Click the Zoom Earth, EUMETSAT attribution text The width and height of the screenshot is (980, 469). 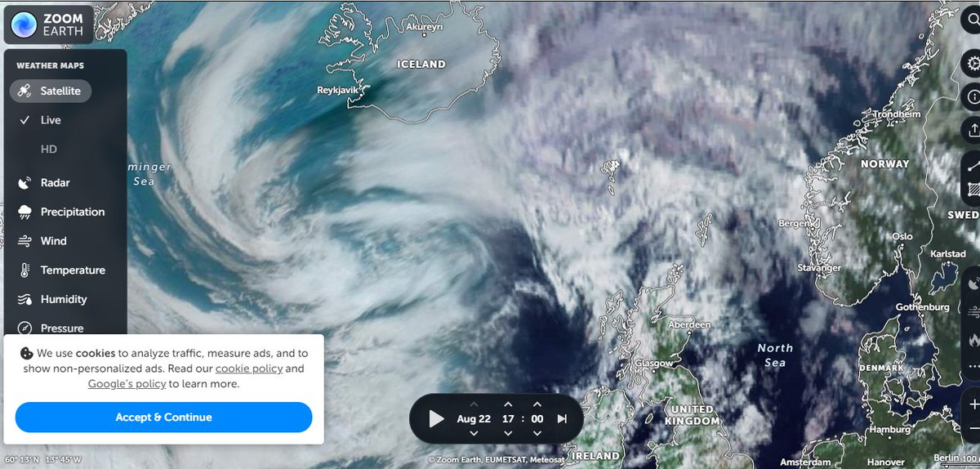[x=497, y=461]
